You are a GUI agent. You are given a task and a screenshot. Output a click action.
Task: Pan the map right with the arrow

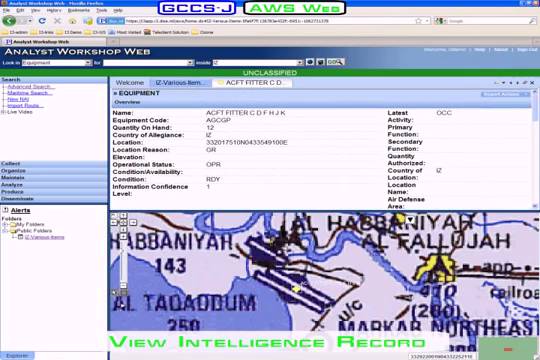[x=133, y=223]
